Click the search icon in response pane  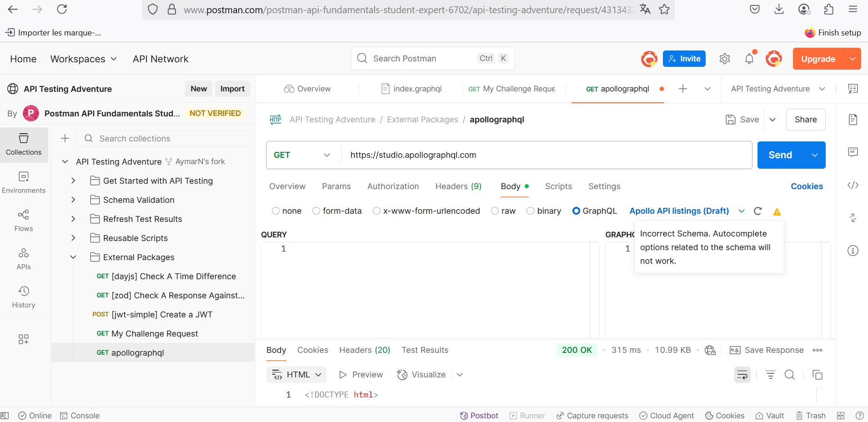tap(790, 375)
